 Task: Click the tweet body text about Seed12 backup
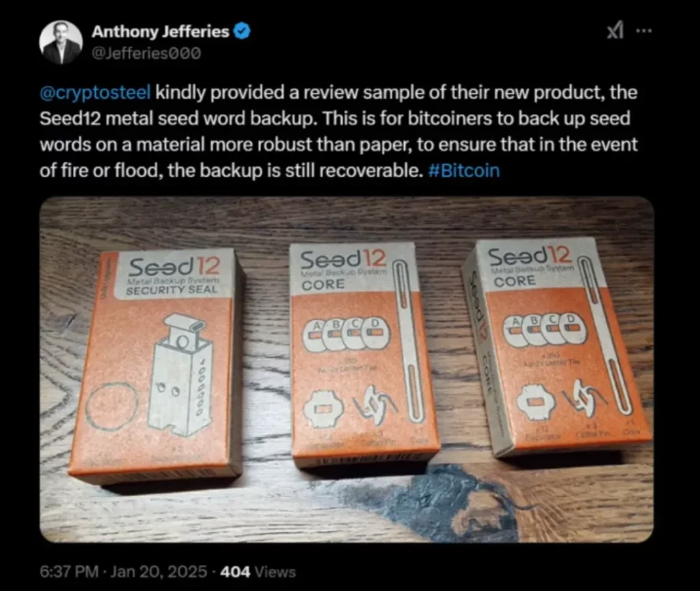click(x=338, y=132)
